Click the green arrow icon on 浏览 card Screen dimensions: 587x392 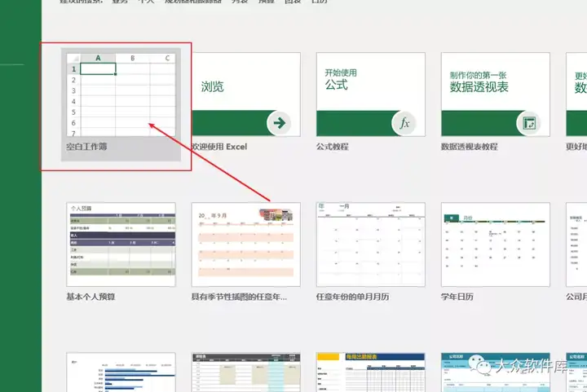click(280, 123)
